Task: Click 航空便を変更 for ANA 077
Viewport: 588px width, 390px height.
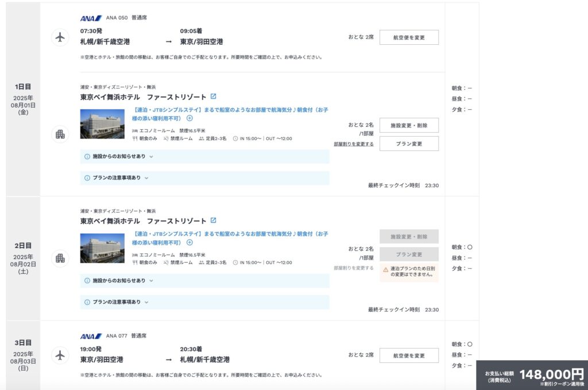Action: coord(409,356)
